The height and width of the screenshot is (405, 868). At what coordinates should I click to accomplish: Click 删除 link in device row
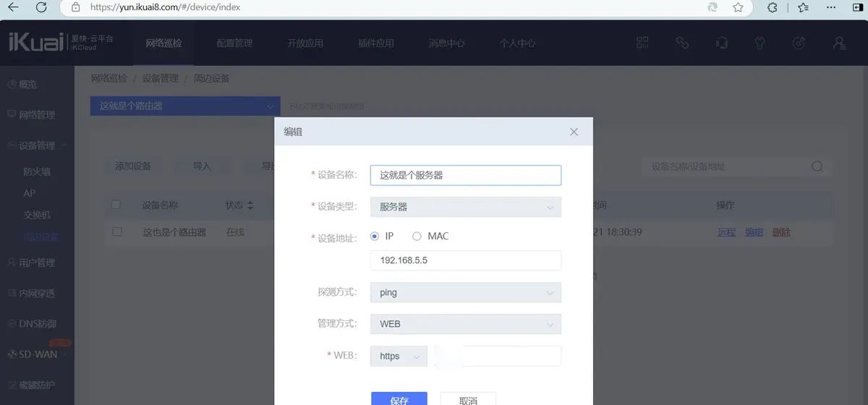point(781,232)
